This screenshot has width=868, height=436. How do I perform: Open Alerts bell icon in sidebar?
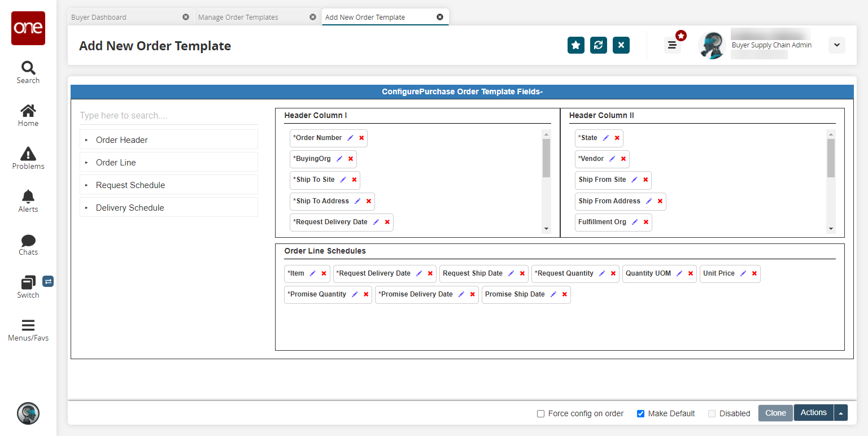28,201
